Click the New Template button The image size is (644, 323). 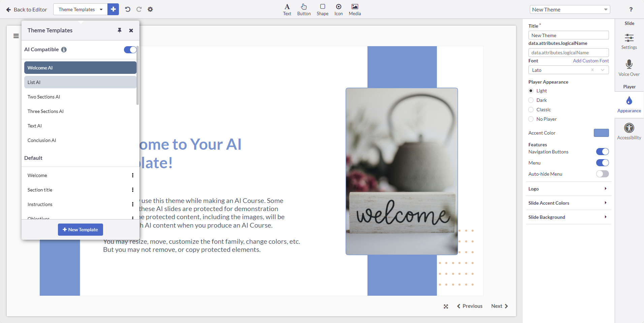(x=80, y=230)
